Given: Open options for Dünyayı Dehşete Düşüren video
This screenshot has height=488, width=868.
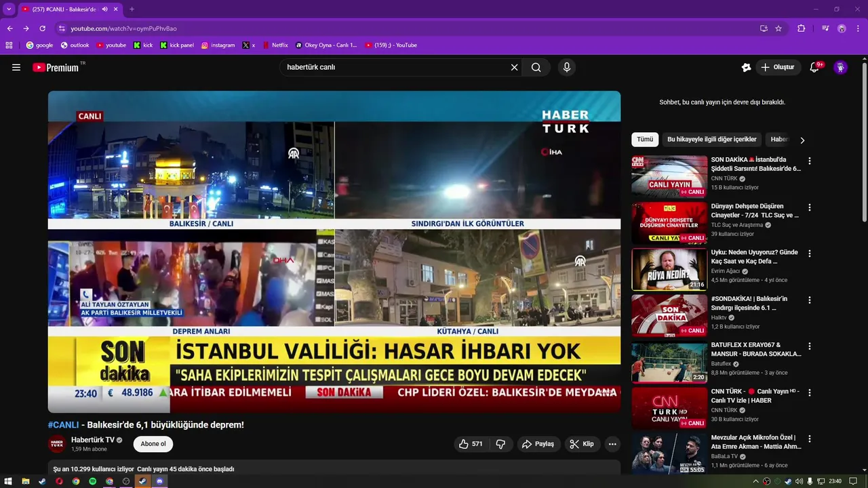Looking at the screenshot, I should pos(809,207).
